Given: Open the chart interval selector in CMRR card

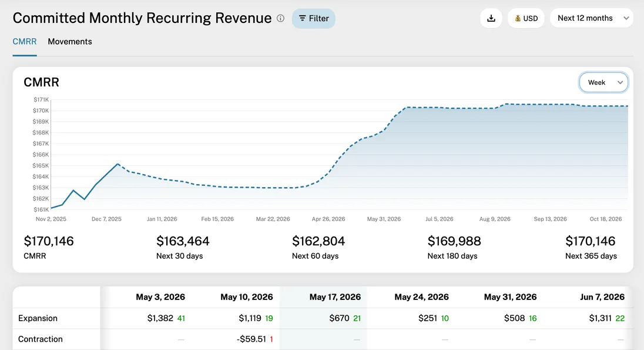Looking at the screenshot, I should click(x=604, y=82).
